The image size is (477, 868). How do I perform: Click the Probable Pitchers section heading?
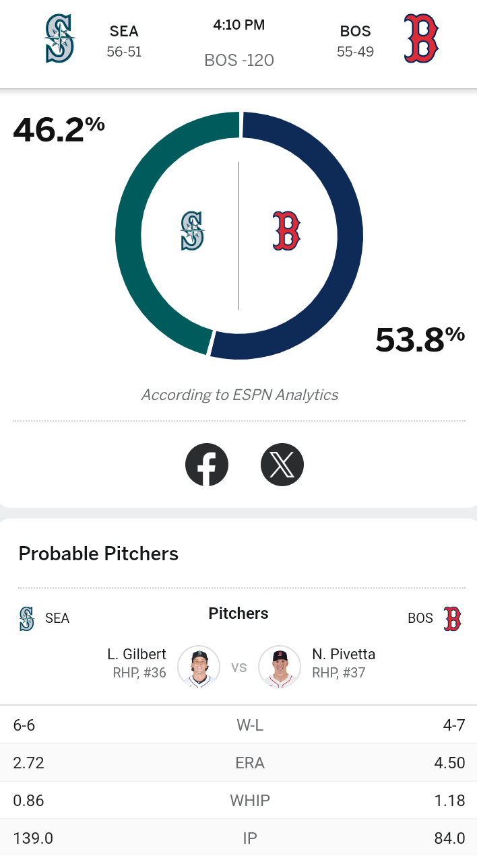point(98,554)
